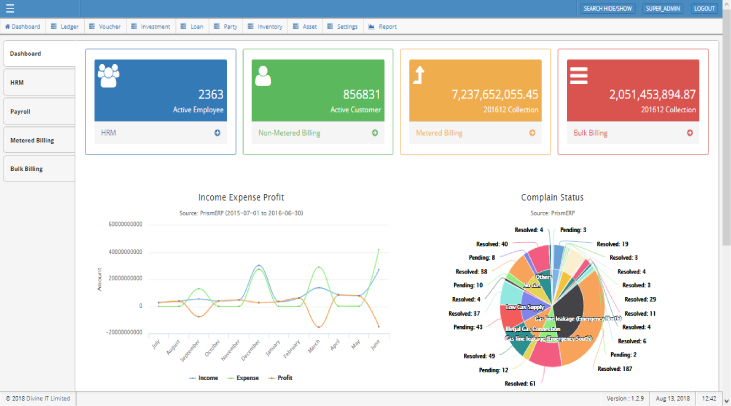Click the SEARCH HIDE/SHOW button
This screenshot has width=731, height=406.
coord(607,8)
